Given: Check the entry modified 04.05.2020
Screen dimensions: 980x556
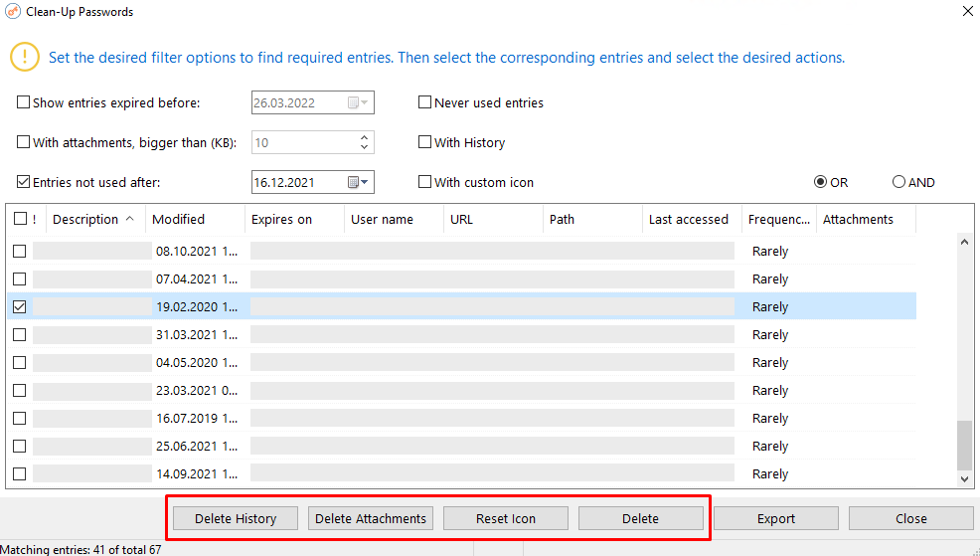Looking at the screenshot, I should (x=19, y=362).
